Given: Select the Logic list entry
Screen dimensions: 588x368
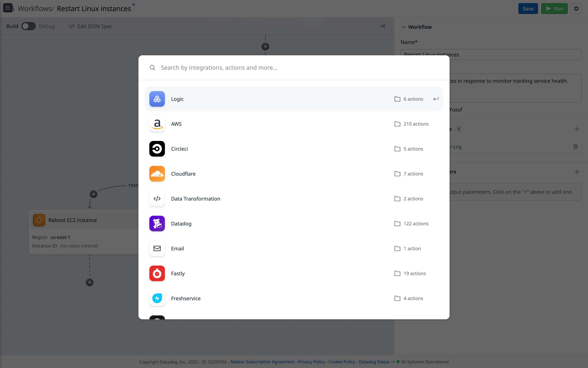Looking at the screenshot, I should pos(294,99).
